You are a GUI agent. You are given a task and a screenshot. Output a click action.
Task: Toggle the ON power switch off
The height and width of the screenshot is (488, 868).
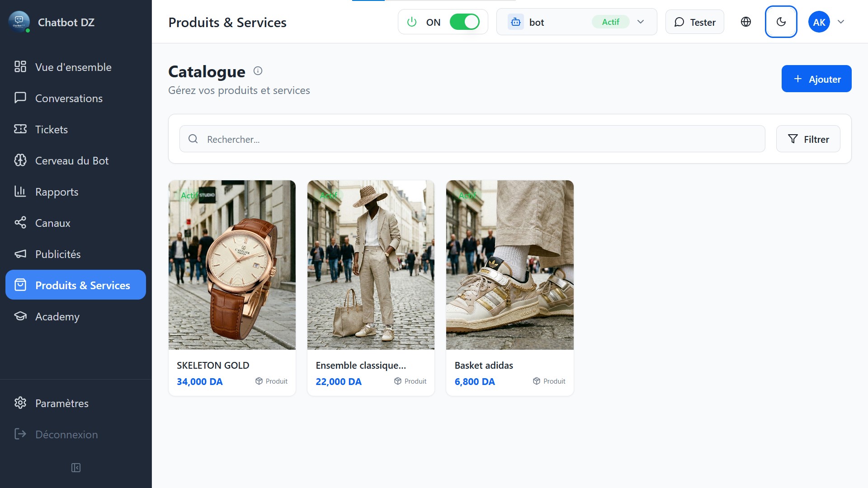[x=465, y=22]
